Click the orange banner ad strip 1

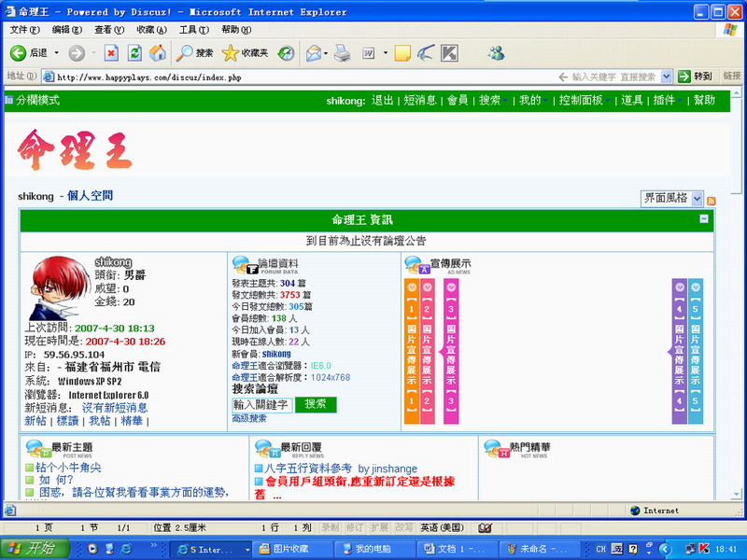click(412, 350)
